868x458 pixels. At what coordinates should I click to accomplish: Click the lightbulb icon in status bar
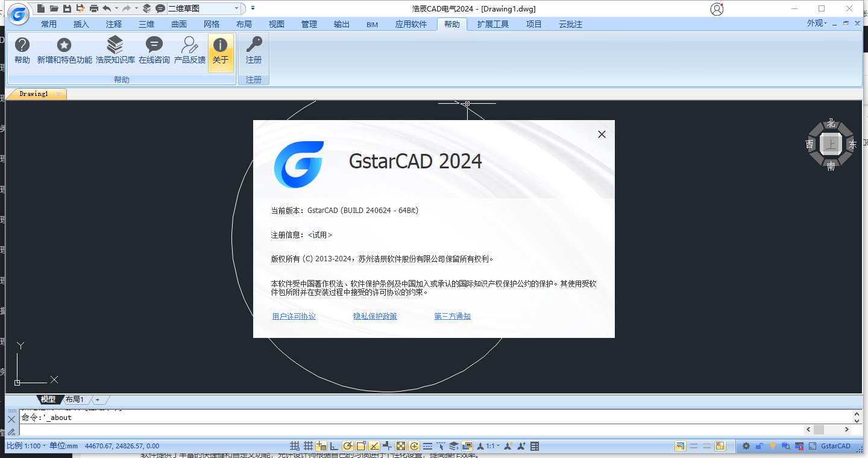pyautogui.click(x=773, y=447)
